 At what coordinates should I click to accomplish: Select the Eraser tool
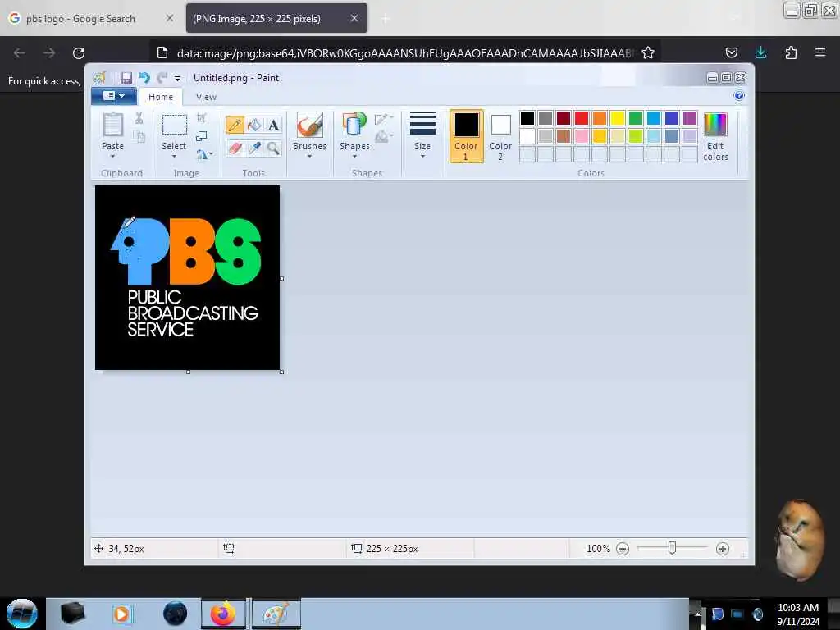coord(235,148)
